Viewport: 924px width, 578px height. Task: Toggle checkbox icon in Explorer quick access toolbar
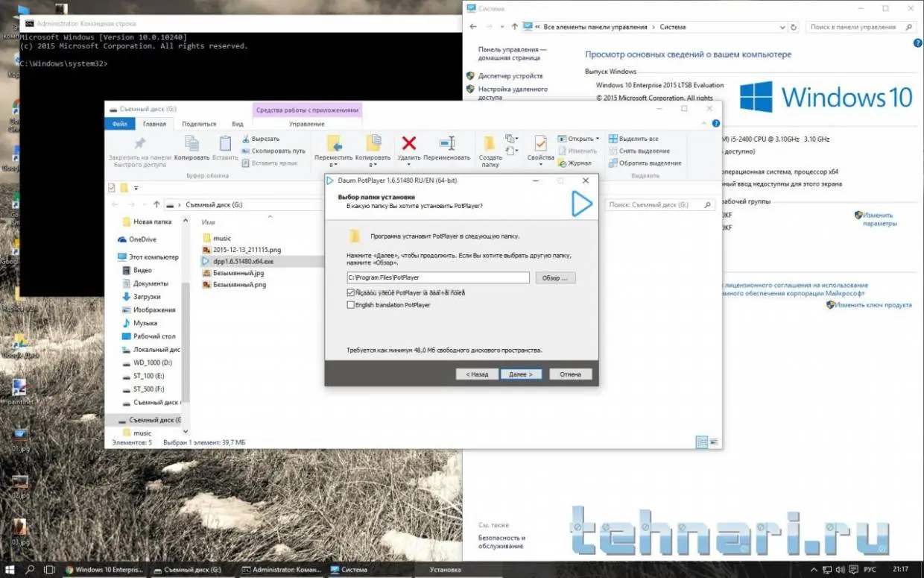(112, 187)
